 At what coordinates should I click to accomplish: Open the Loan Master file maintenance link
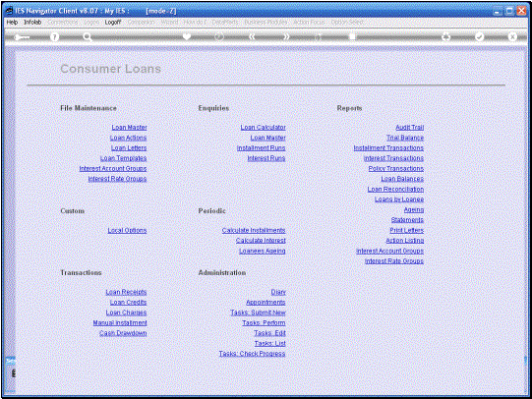click(129, 128)
